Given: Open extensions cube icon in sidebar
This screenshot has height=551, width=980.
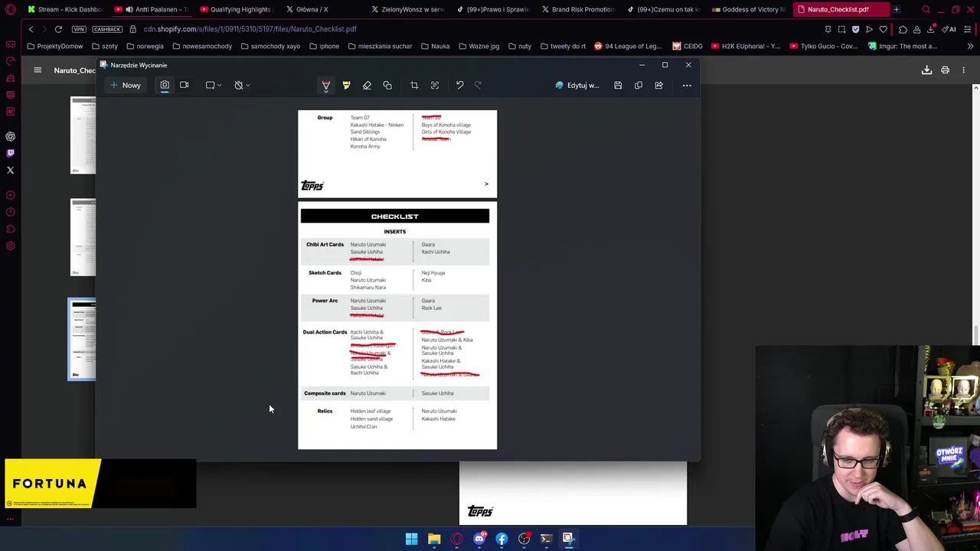Looking at the screenshot, I should [11, 229].
